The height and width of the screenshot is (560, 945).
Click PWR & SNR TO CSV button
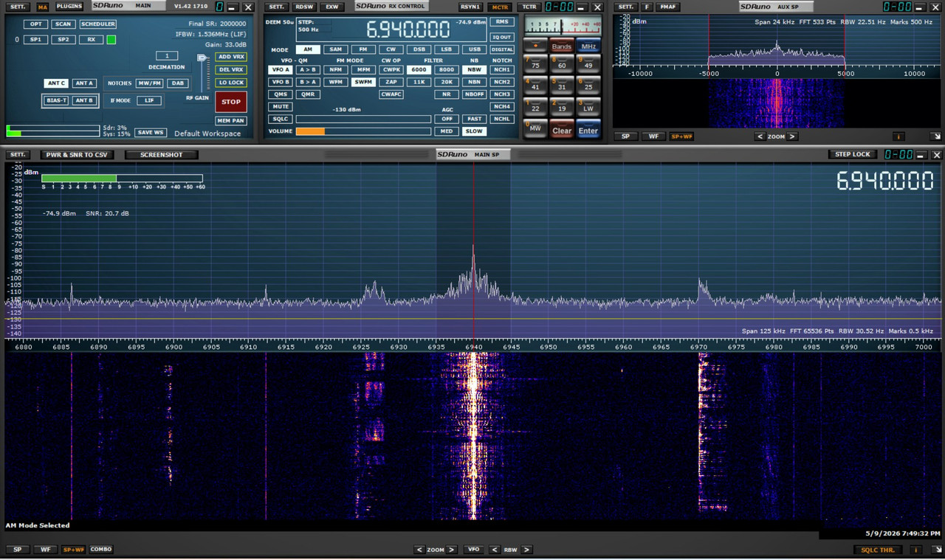[77, 155]
